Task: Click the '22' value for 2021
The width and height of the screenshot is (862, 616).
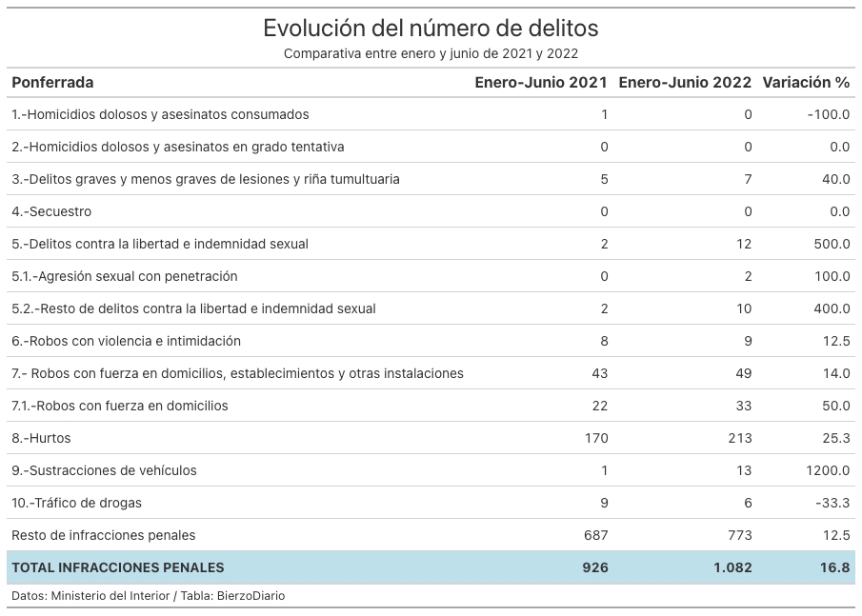Action: click(600, 407)
